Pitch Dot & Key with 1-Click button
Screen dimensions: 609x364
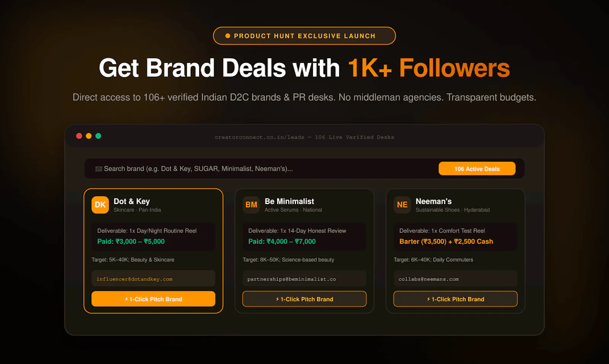(x=153, y=299)
